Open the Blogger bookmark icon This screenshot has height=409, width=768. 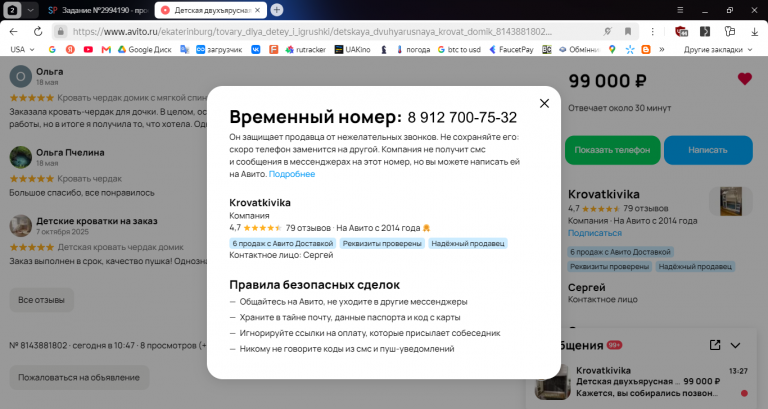(646, 49)
